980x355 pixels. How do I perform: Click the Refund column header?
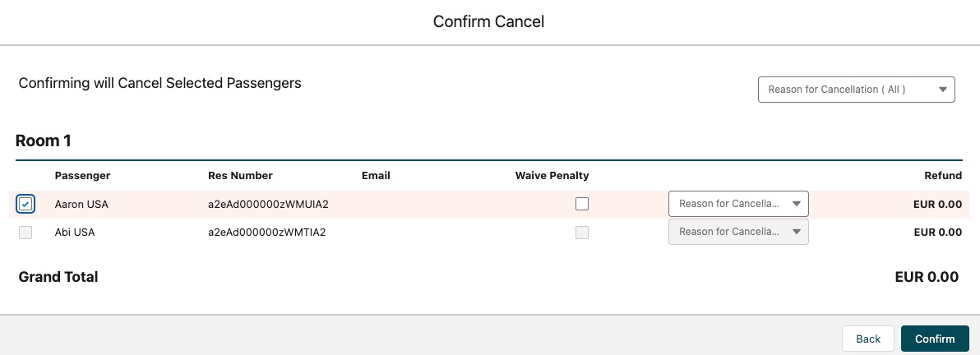tap(942, 175)
